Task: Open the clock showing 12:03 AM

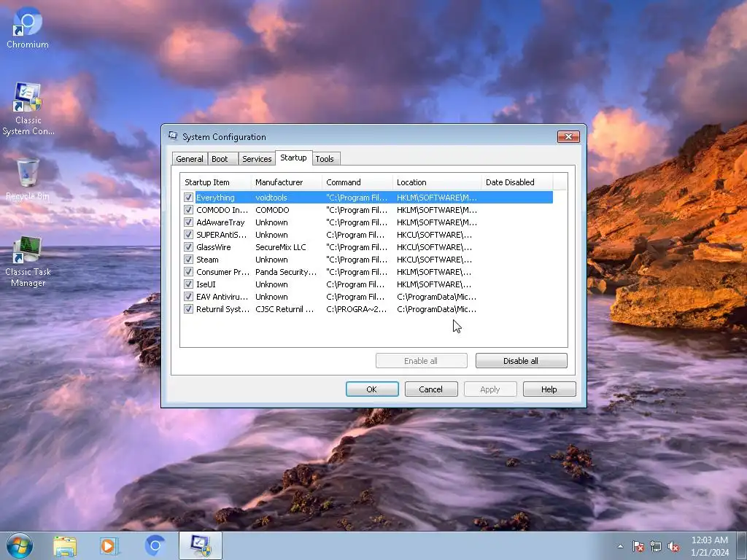Action: 709,546
